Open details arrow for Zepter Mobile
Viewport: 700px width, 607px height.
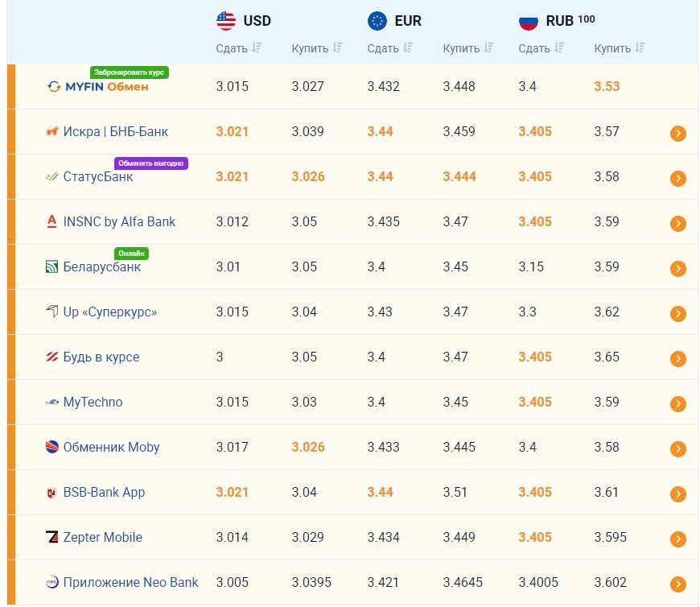(x=677, y=539)
